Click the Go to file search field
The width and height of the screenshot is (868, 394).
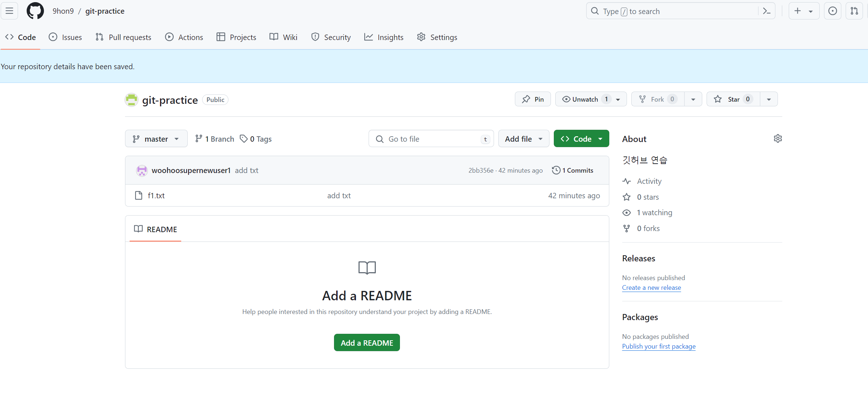[431, 139]
